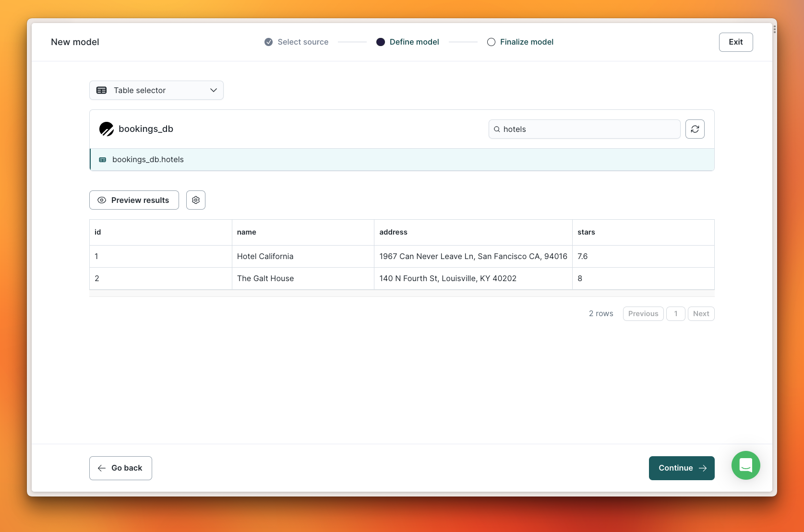Select the Define model step circle
The width and height of the screenshot is (804, 532).
381,42
